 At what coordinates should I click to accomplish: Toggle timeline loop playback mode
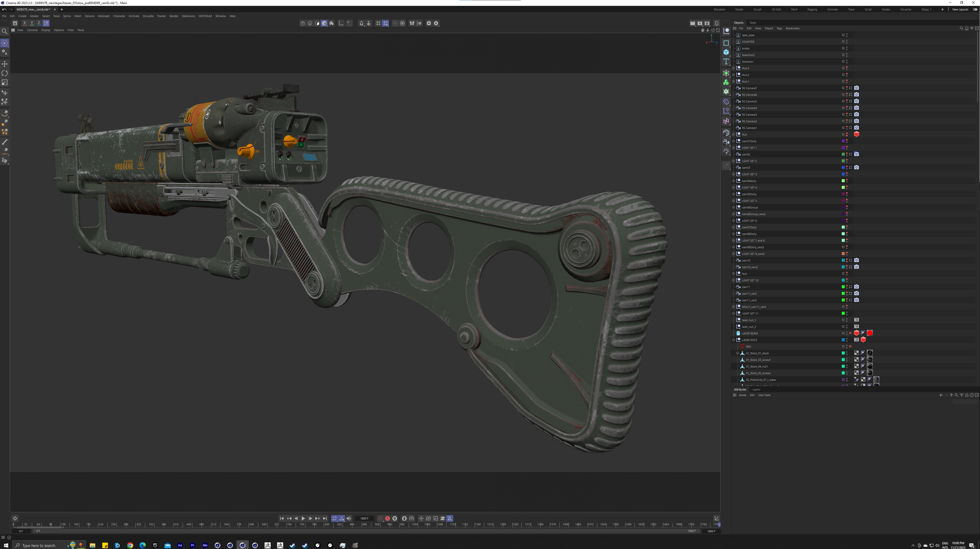tap(334, 519)
